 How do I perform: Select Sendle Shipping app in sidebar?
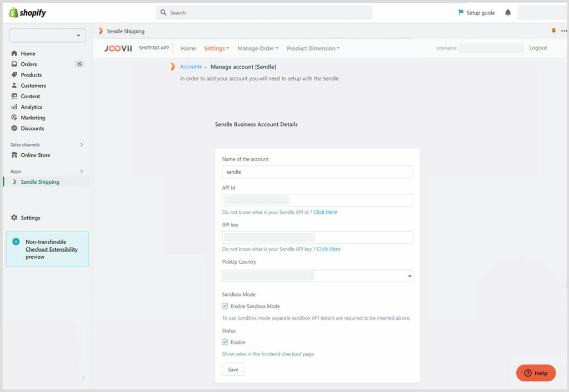tap(40, 182)
